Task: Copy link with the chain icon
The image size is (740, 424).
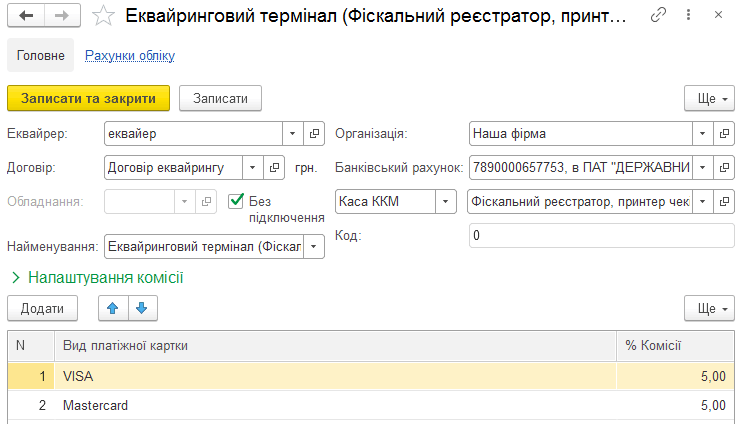Action: click(x=658, y=15)
